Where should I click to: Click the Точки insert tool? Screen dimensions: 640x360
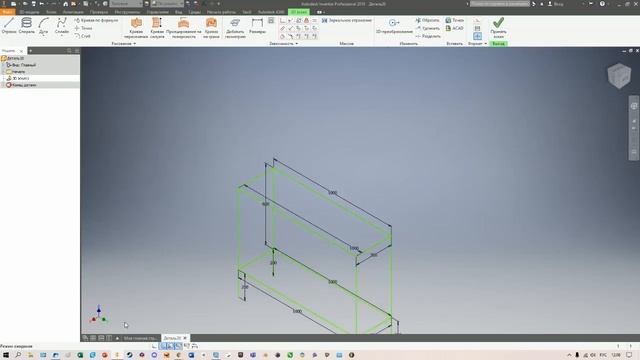click(x=455, y=20)
